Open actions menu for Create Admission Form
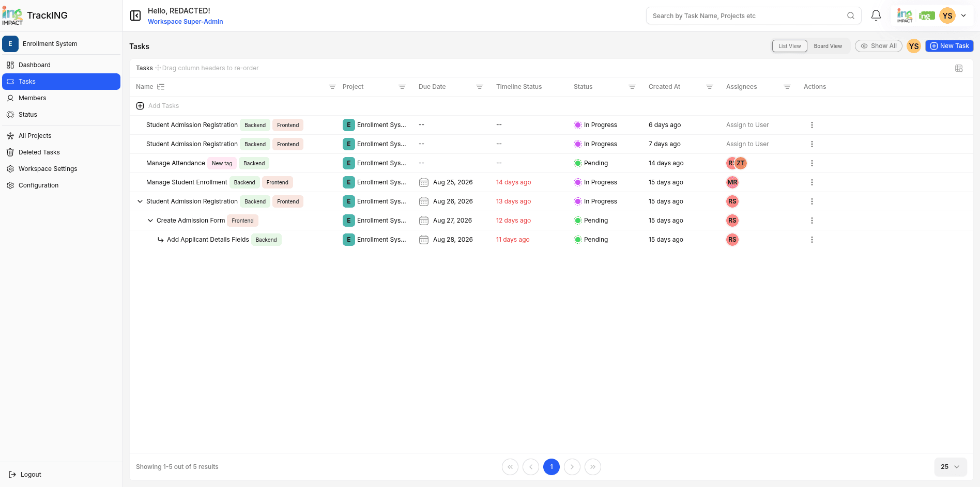The height and width of the screenshot is (487, 980). (812, 221)
